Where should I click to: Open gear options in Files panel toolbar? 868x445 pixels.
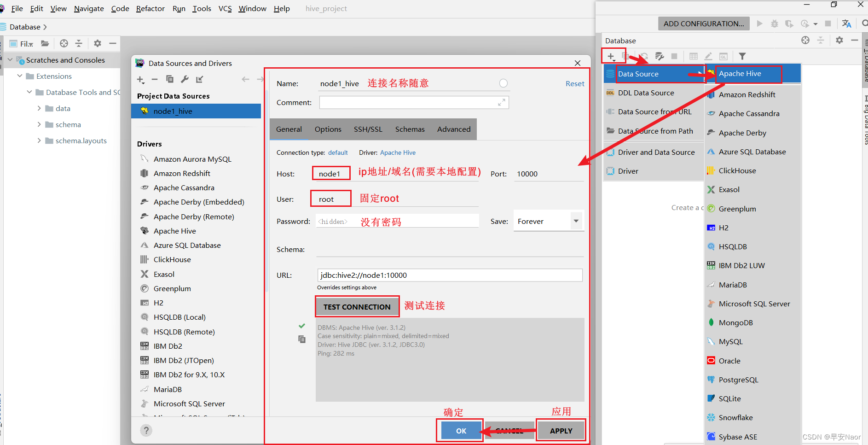coord(98,43)
